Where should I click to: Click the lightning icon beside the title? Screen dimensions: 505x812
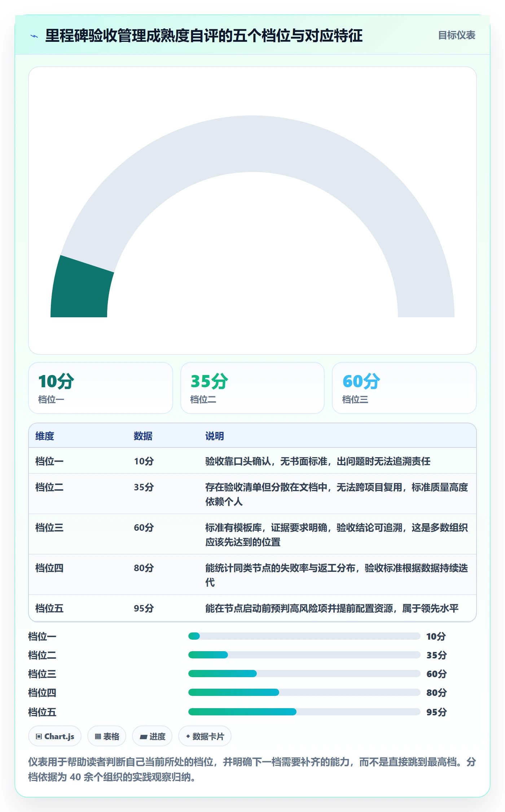(34, 36)
